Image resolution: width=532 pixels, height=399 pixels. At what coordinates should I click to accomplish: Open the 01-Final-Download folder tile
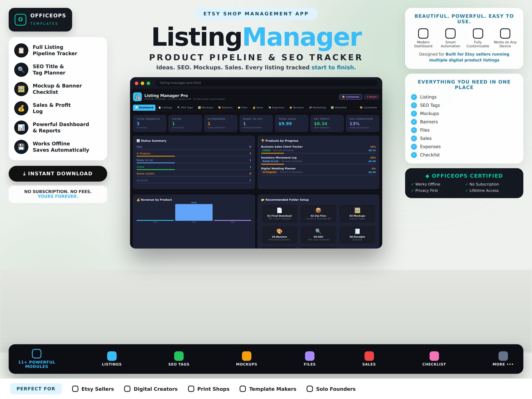(279, 214)
